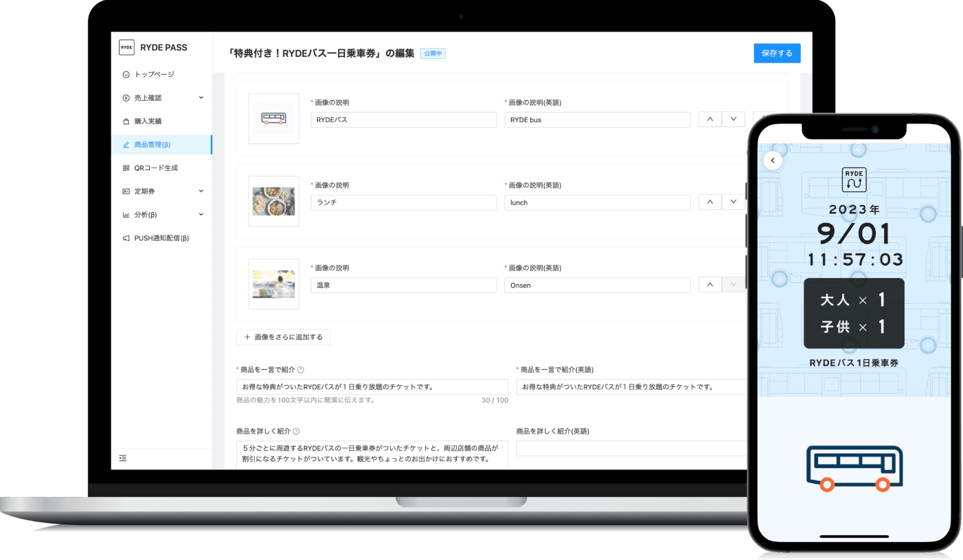Click the shopping bag icon beside 購入実績
Viewport: 963px width, 560px height.
point(126,121)
